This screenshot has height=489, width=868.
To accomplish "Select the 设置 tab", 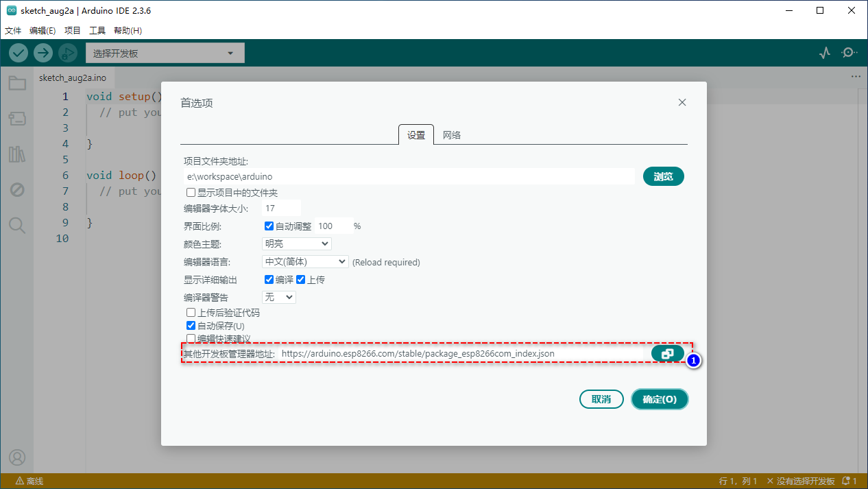I will coord(416,135).
